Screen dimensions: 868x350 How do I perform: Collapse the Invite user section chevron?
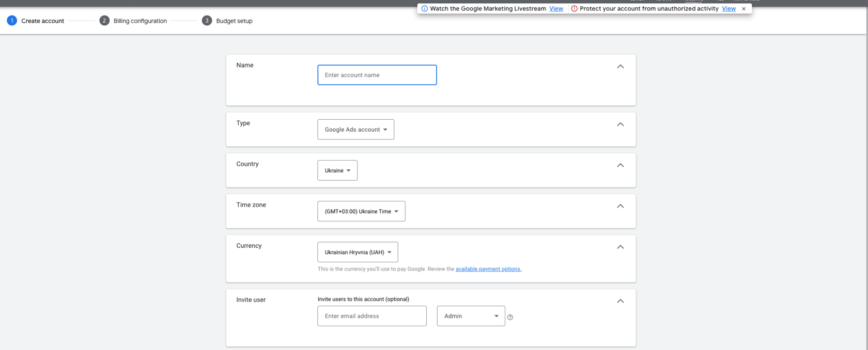[620, 301]
